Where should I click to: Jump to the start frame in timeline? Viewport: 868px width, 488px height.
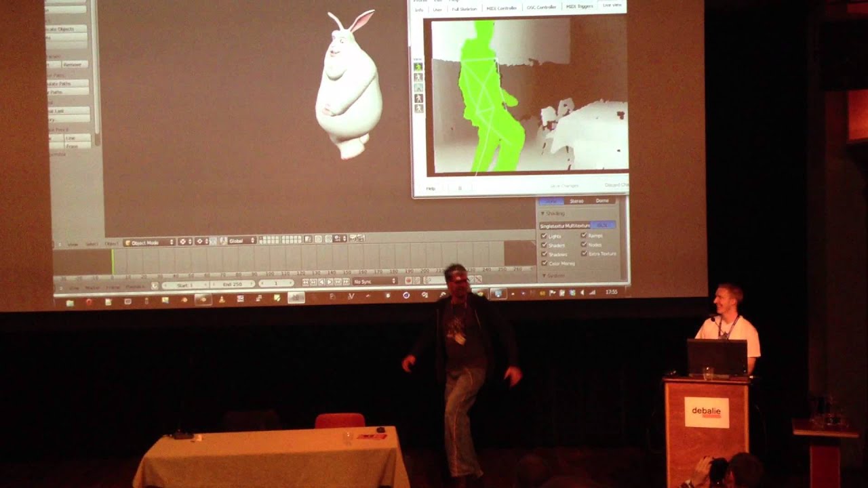tap(305, 282)
